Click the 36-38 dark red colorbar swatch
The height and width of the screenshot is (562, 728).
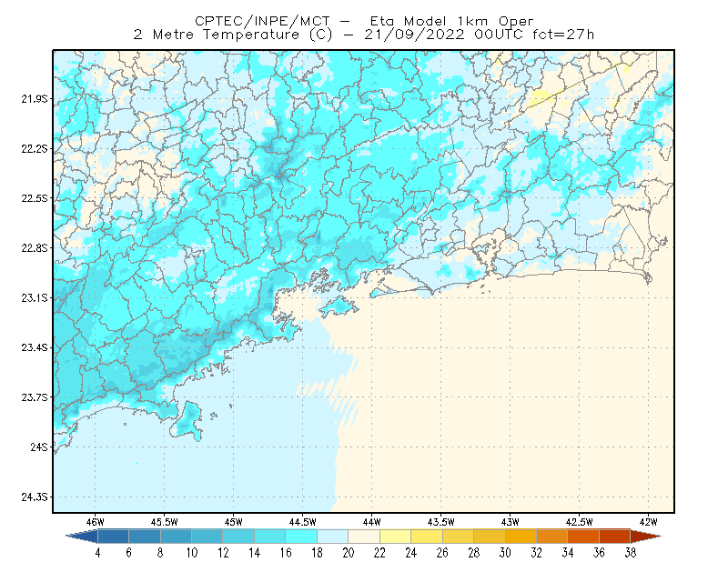point(615,537)
